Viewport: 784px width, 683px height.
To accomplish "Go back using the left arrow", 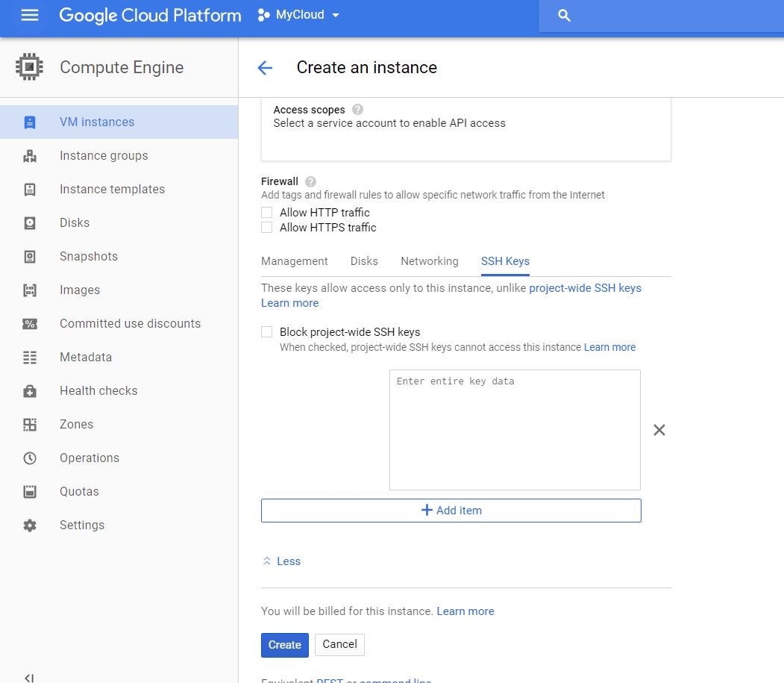I will (x=265, y=68).
